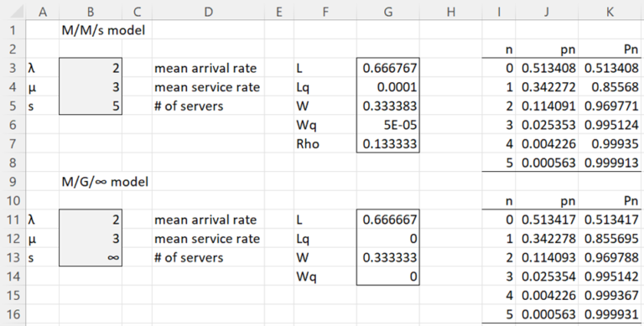Click column header K

[610, 12]
